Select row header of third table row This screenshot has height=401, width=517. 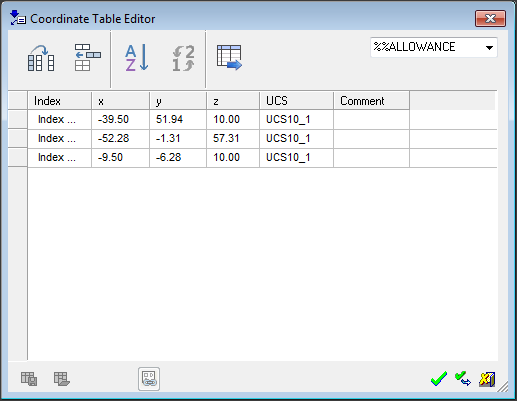18,157
